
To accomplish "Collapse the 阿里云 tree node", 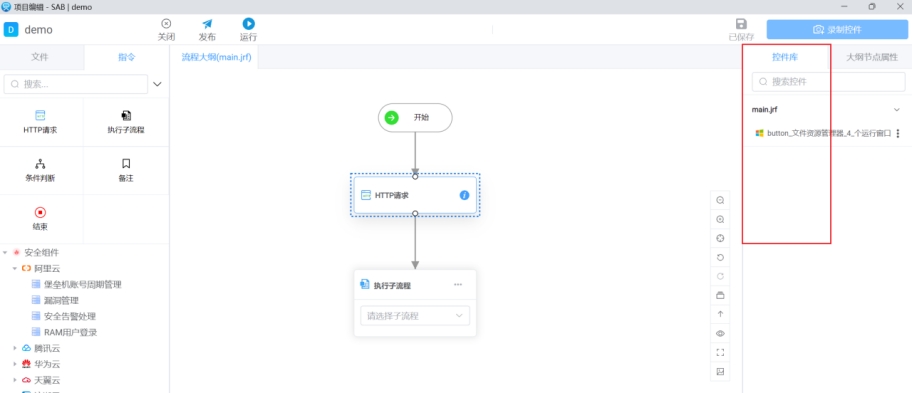I will (15, 269).
